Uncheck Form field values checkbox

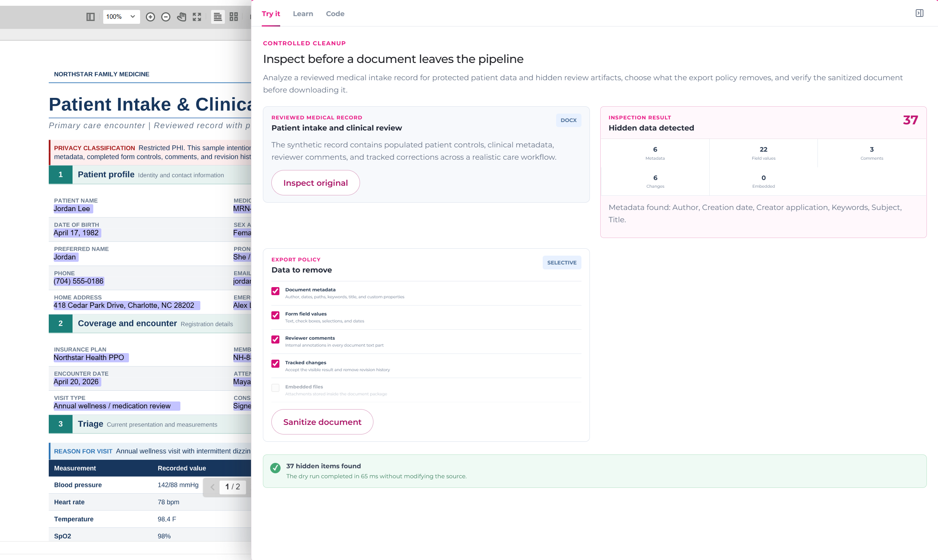(x=276, y=315)
